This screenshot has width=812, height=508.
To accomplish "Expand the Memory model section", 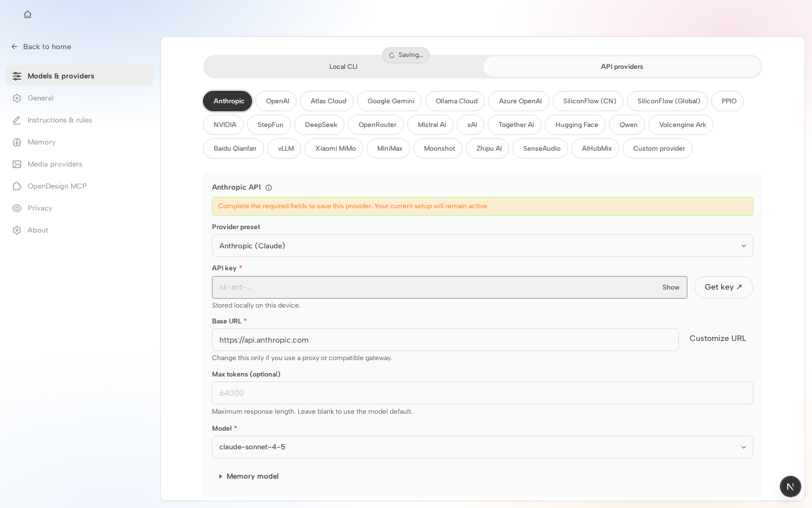I will click(x=249, y=476).
